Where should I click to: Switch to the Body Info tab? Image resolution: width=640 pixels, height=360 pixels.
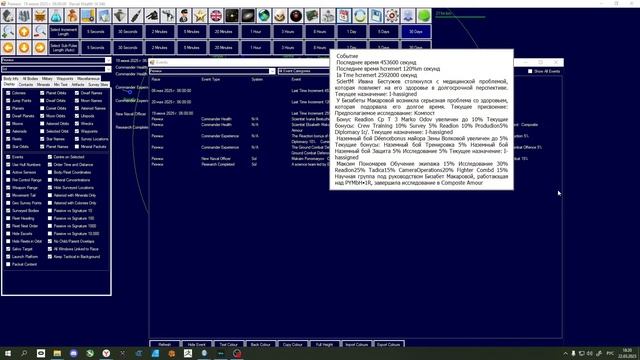pyautogui.click(x=11, y=78)
